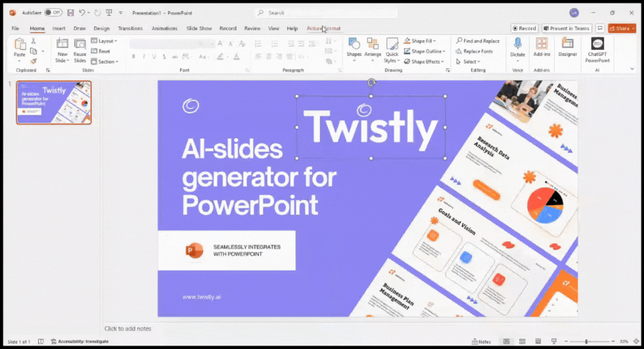Click Replace Fonts button
The image size is (644, 349).
(x=474, y=51)
